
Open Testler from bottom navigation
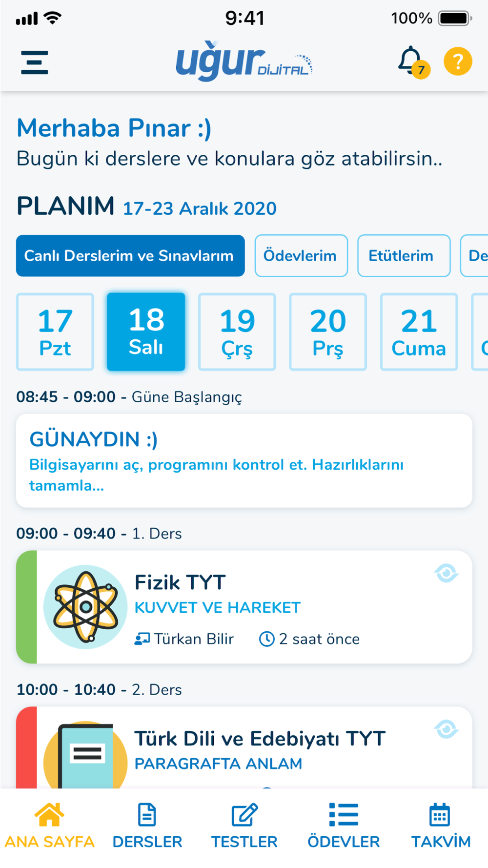click(244, 826)
